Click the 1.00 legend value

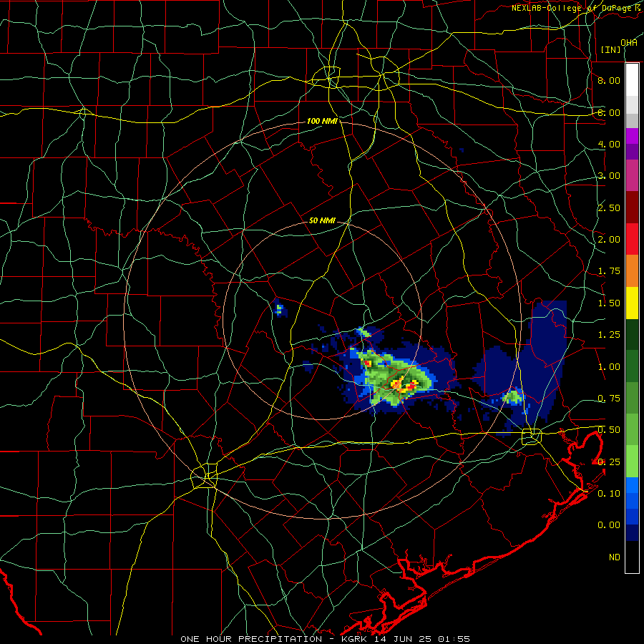click(x=609, y=367)
